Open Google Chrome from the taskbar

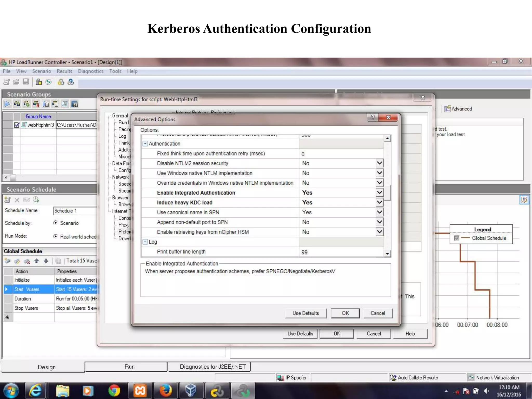(x=114, y=391)
